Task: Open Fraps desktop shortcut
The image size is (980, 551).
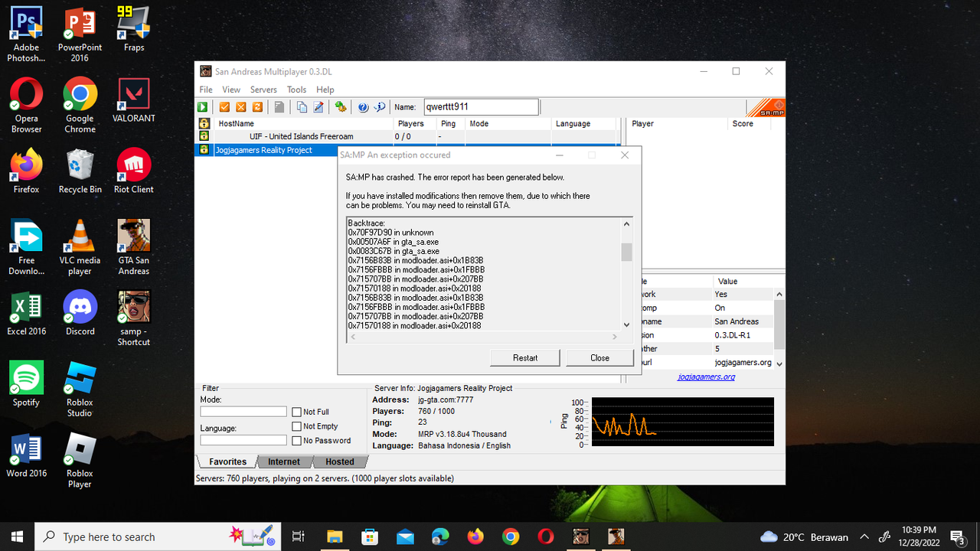Action: pyautogui.click(x=133, y=29)
